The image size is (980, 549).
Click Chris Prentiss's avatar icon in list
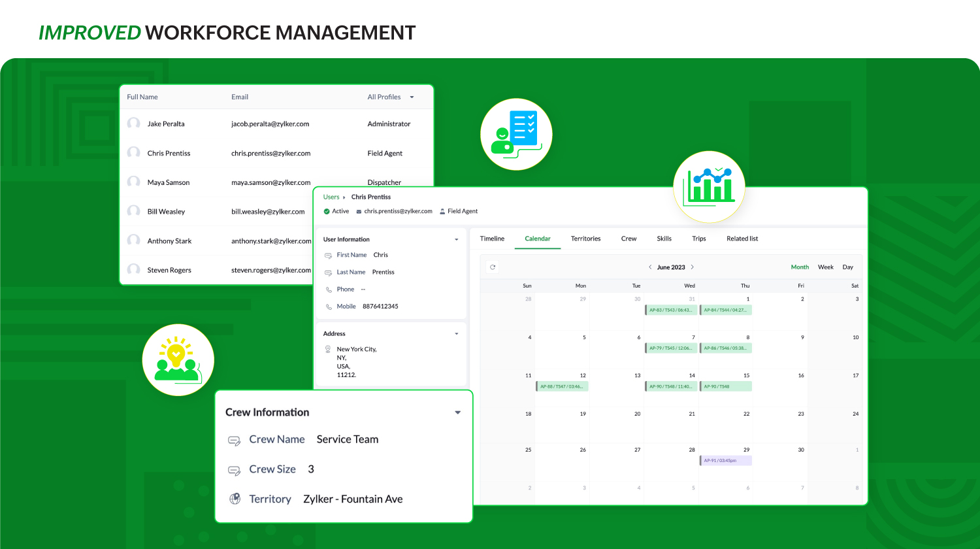[x=134, y=153]
